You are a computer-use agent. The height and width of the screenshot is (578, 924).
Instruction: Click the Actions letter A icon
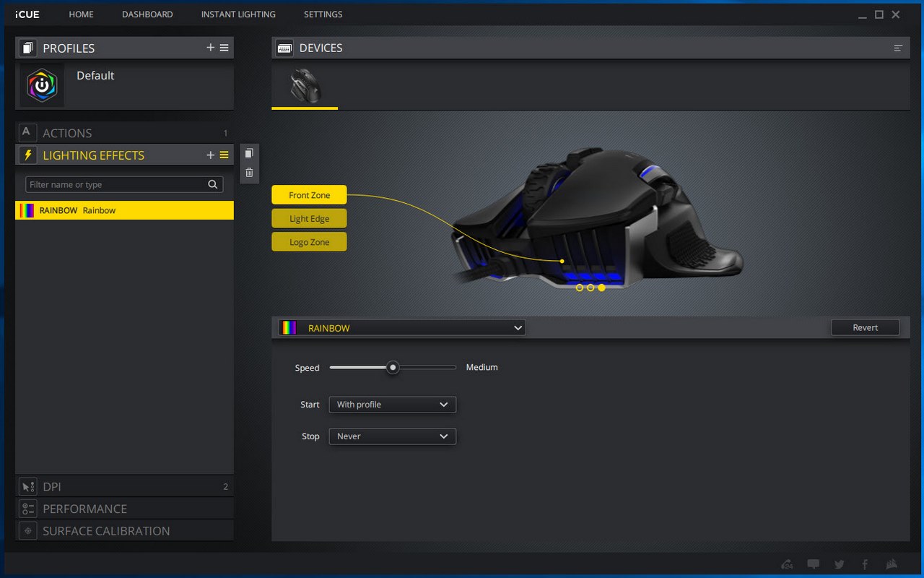click(27, 133)
